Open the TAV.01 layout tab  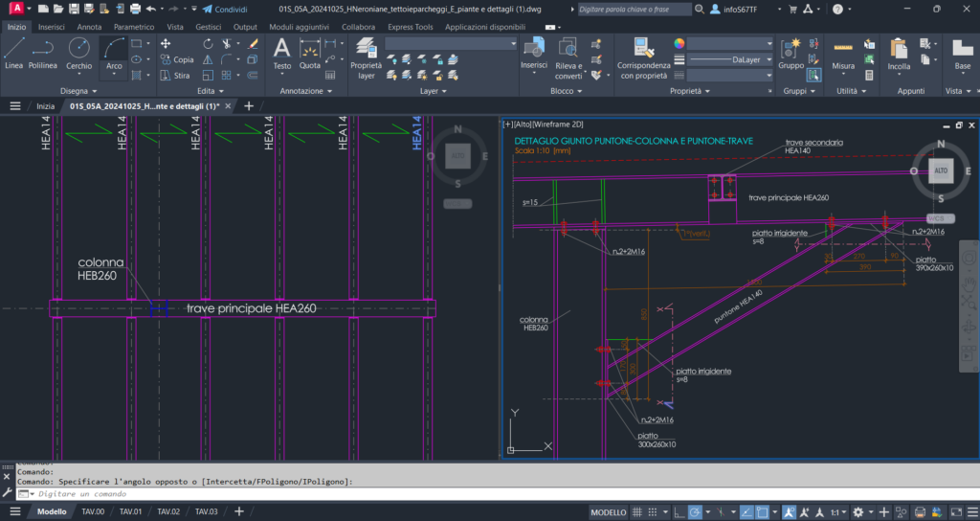coord(130,512)
